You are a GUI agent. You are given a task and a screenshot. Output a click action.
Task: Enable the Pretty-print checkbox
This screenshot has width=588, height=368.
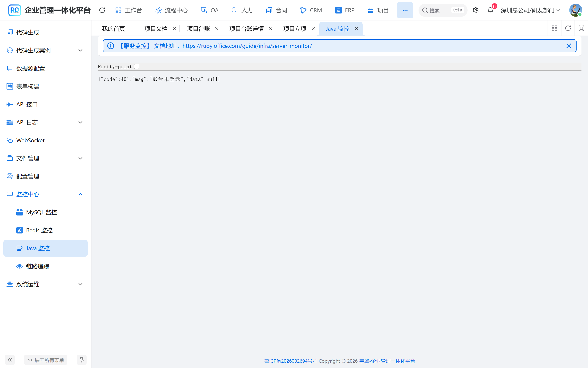pyautogui.click(x=137, y=66)
